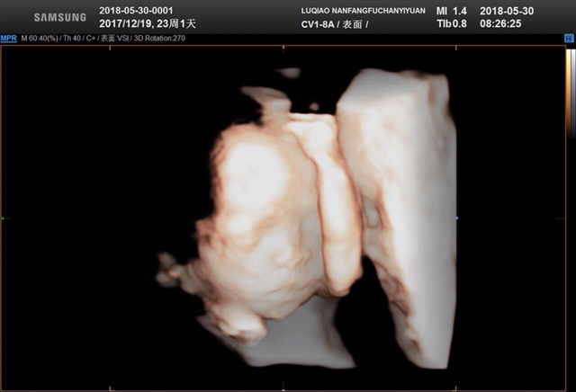Click the 表面:VSI render mode text

(x=114, y=39)
